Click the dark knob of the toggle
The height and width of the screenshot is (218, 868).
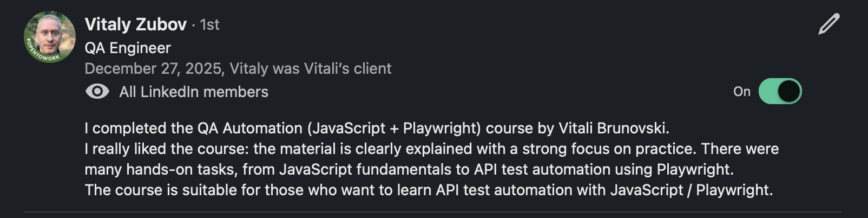point(789,91)
